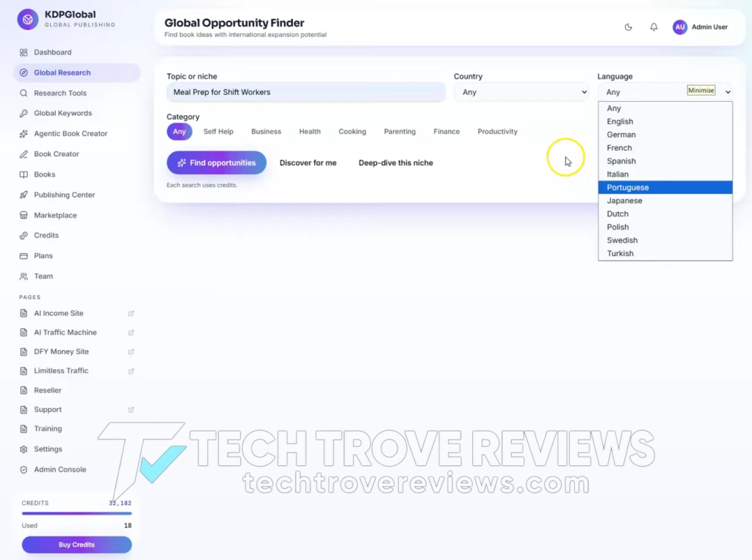This screenshot has height=560, width=752.
Task: Click the Global Keywords key icon
Action: point(23,113)
